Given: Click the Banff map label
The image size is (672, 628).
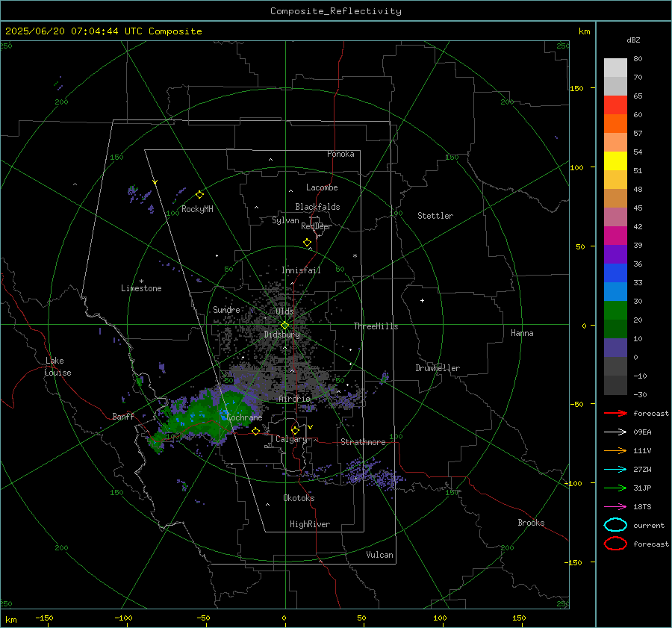Looking at the screenshot, I should pyautogui.click(x=123, y=416).
